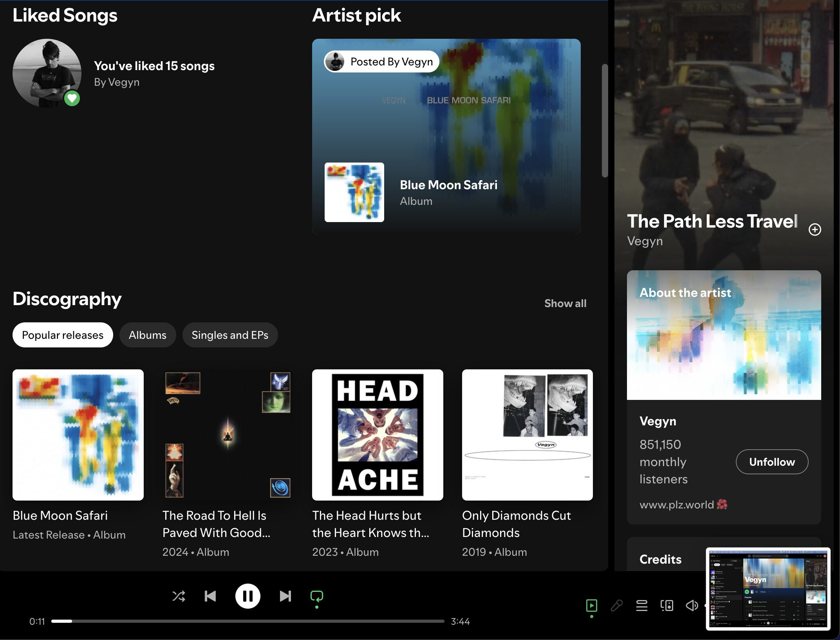Click the main view scrollbar

[605, 121]
